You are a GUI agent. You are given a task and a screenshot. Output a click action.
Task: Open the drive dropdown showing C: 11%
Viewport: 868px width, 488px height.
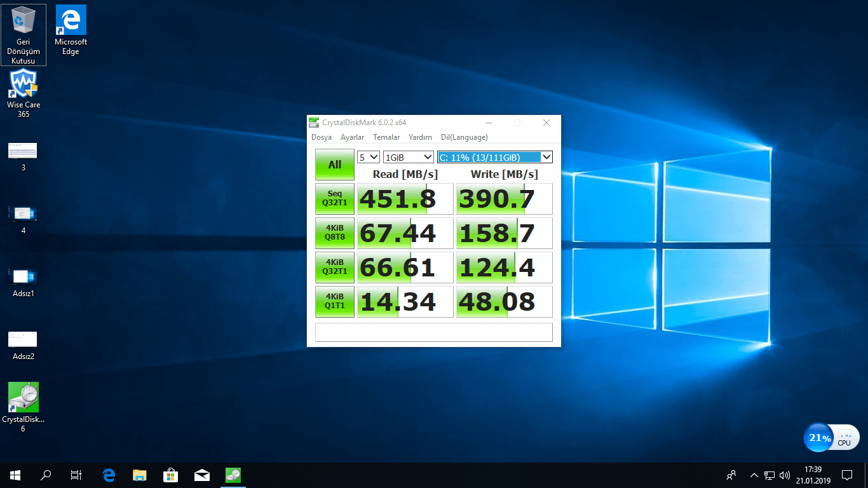pyautogui.click(x=495, y=157)
